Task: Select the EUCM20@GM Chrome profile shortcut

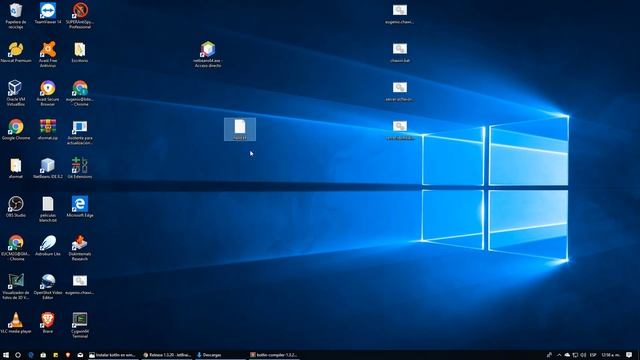Action: 16,247
